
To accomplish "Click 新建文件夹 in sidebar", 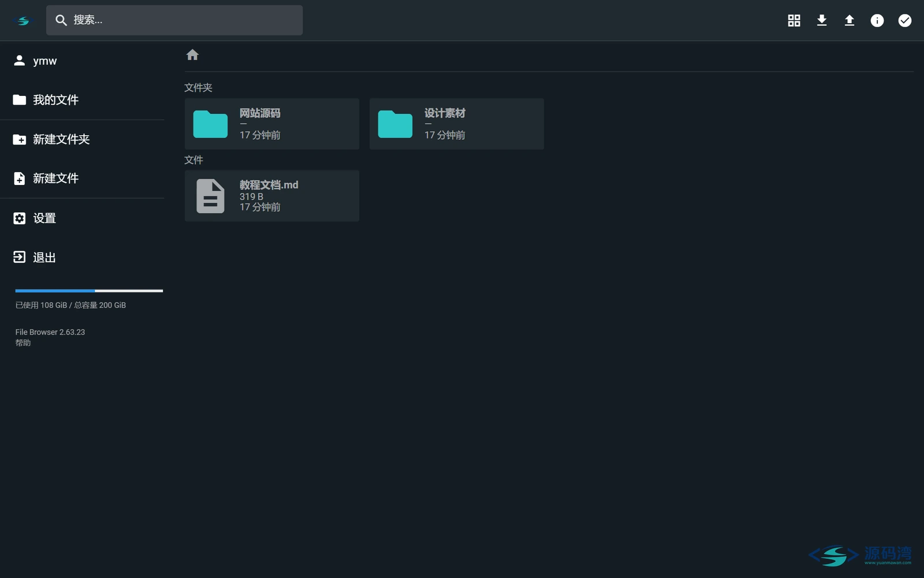I will click(x=82, y=139).
